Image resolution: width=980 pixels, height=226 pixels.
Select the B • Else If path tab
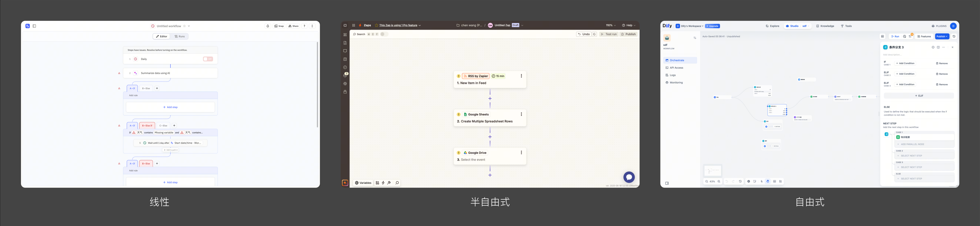(147, 125)
